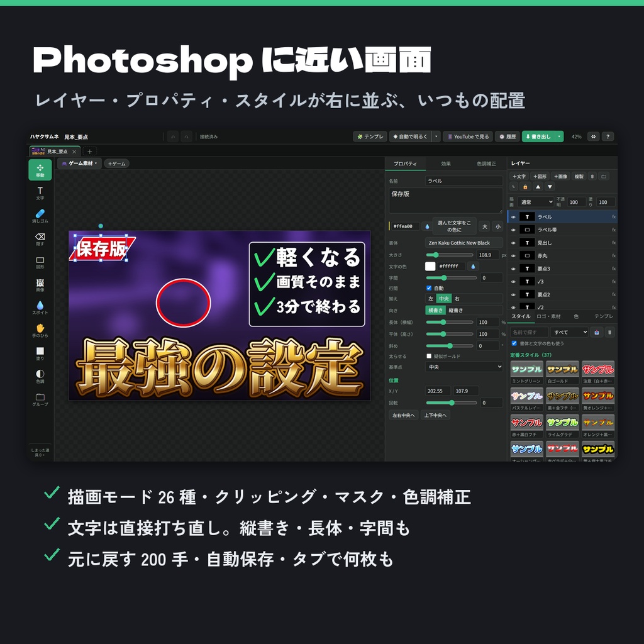Image resolution: width=644 pixels, height=644 pixels.
Task: Select the 消しゴム eraser tool
Action: [x=40, y=216]
